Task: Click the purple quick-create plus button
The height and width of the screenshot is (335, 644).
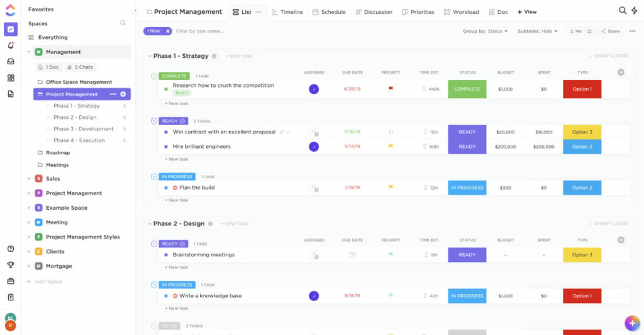Action: [x=632, y=323]
